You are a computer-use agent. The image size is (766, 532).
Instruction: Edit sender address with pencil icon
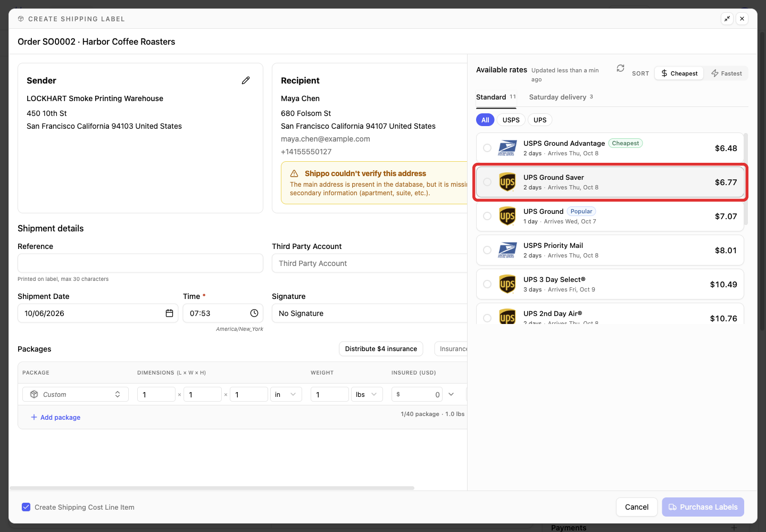pos(246,80)
